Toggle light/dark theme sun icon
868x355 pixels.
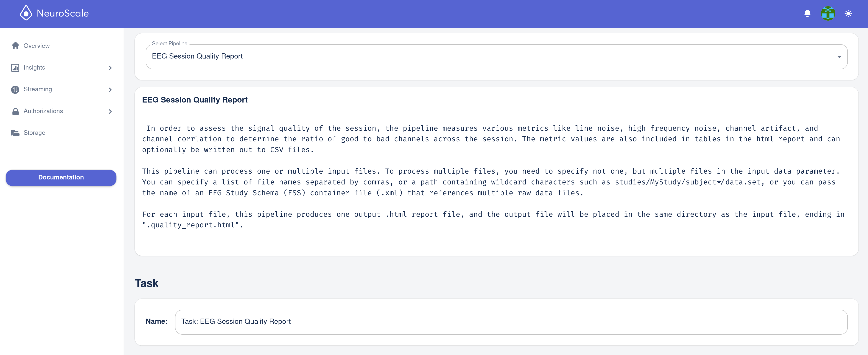(848, 13)
